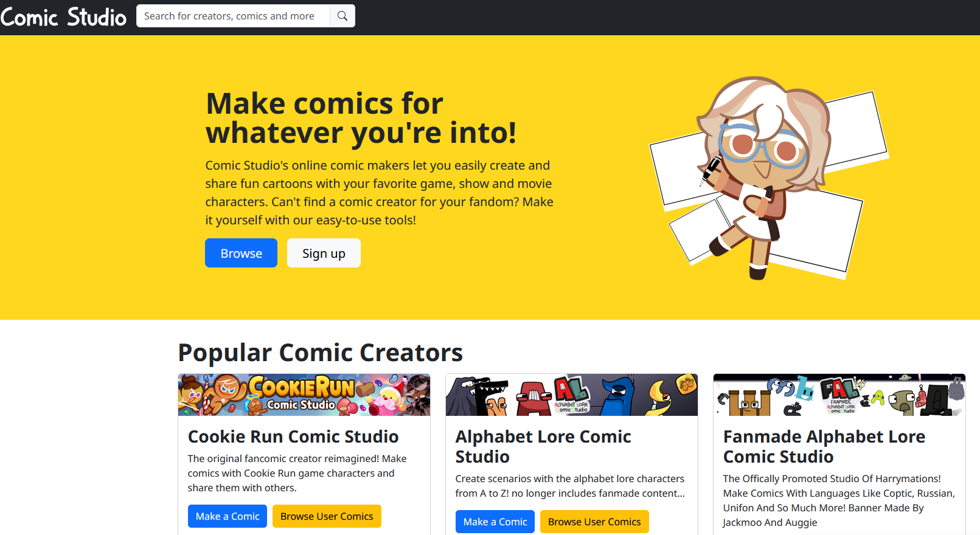The width and height of the screenshot is (980, 535).
Task: Click the magnifying glass search icon
Action: (x=342, y=16)
